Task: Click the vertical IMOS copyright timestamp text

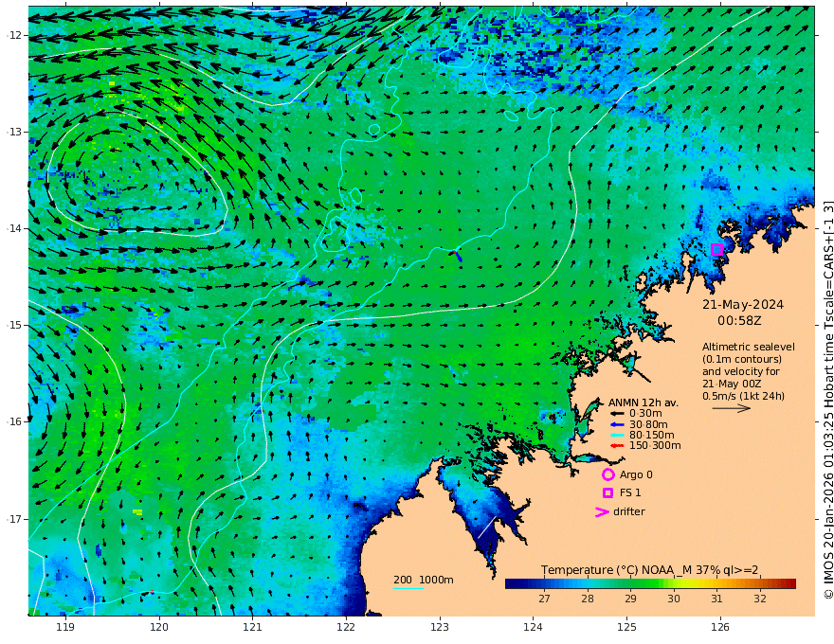Action: (827, 400)
